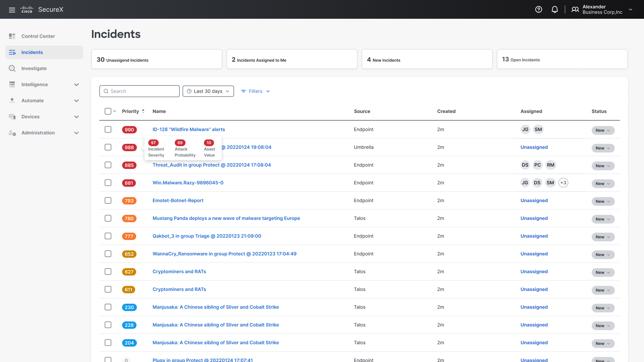Viewport: 644px width, 362px height.
Task: Click the JG avatar on Wildfire Malware row
Action: (525, 129)
